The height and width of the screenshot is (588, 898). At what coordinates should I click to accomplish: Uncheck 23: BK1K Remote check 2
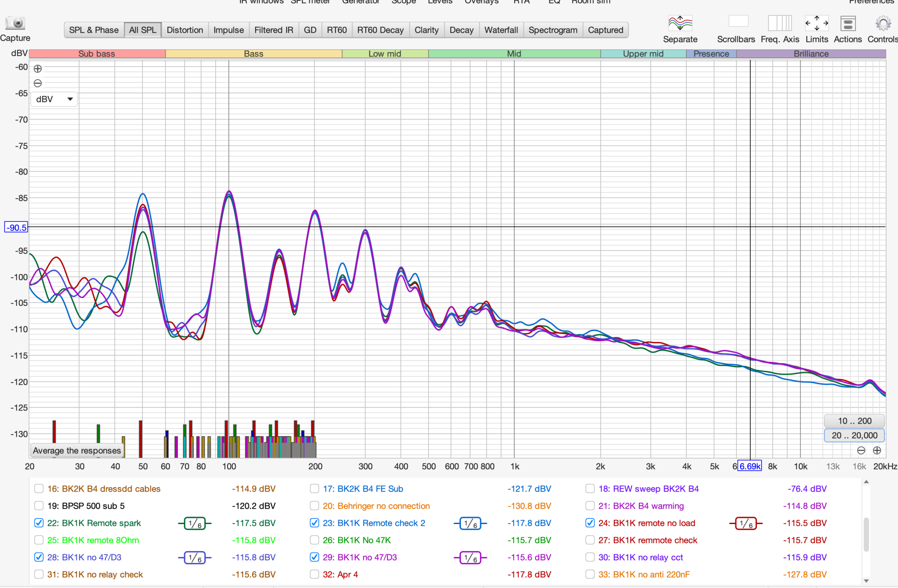tap(314, 523)
